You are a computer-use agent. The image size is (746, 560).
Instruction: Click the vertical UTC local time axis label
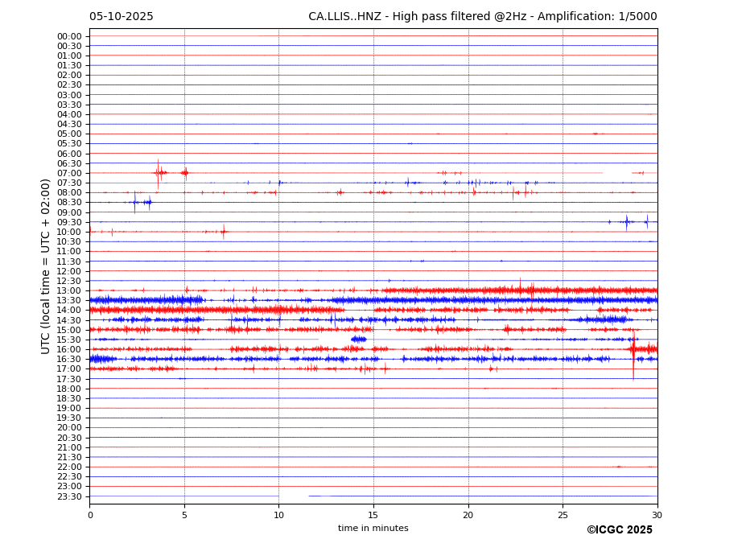coord(47,266)
